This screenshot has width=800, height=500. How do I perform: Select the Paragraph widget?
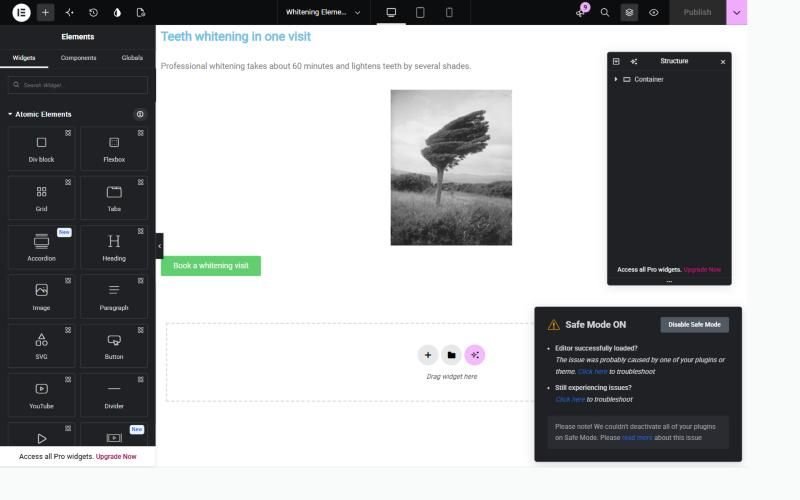click(x=114, y=296)
